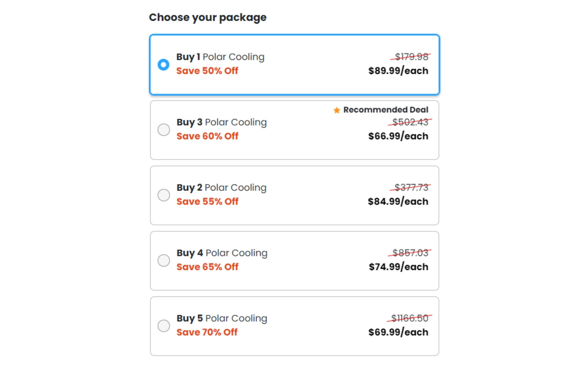
Task: Click the $74.99/each price
Action: (399, 267)
